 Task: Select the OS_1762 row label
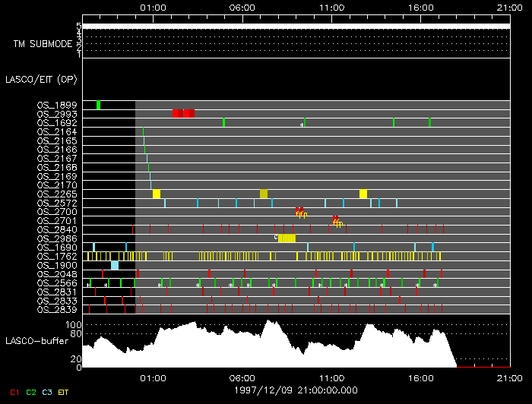pyautogui.click(x=56, y=256)
